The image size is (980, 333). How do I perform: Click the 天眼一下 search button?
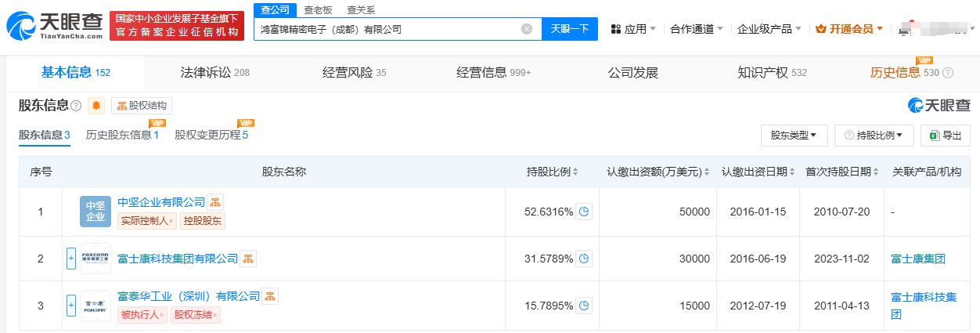570,29
